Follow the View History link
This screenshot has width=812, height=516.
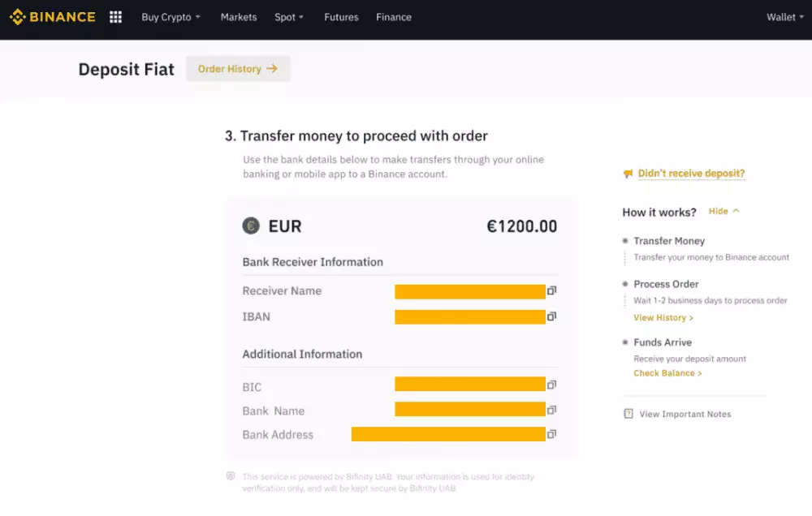tap(663, 318)
